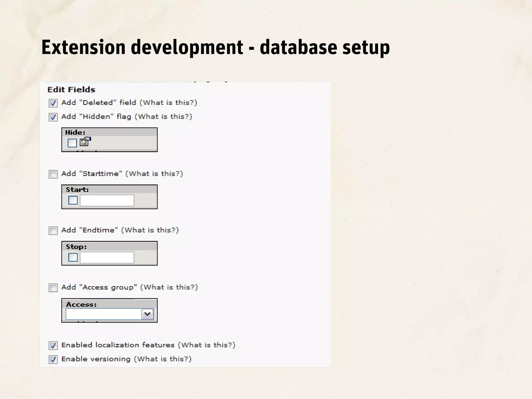Open the Access dropdown arrow
Image resolution: width=532 pixels, height=399 pixels.
(148, 314)
